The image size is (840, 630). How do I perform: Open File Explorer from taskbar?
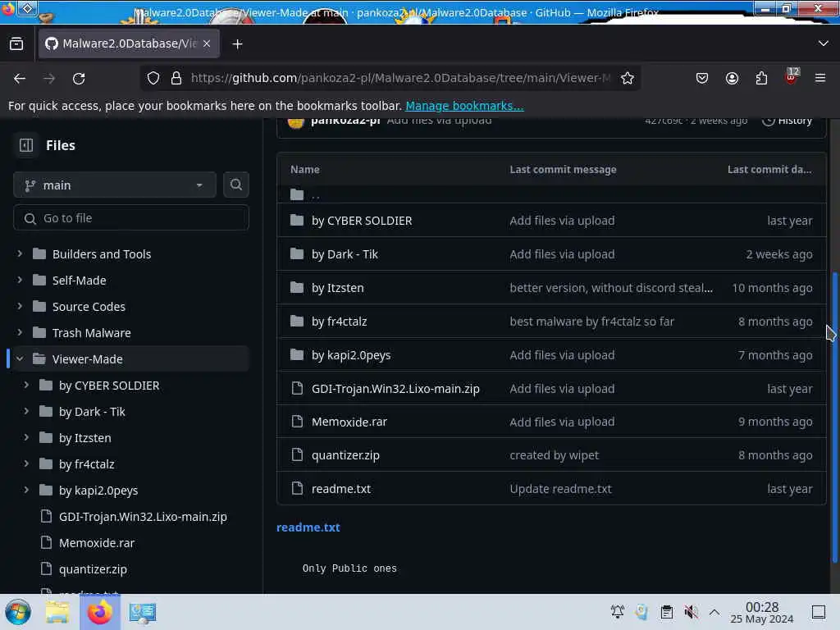point(57,612)
